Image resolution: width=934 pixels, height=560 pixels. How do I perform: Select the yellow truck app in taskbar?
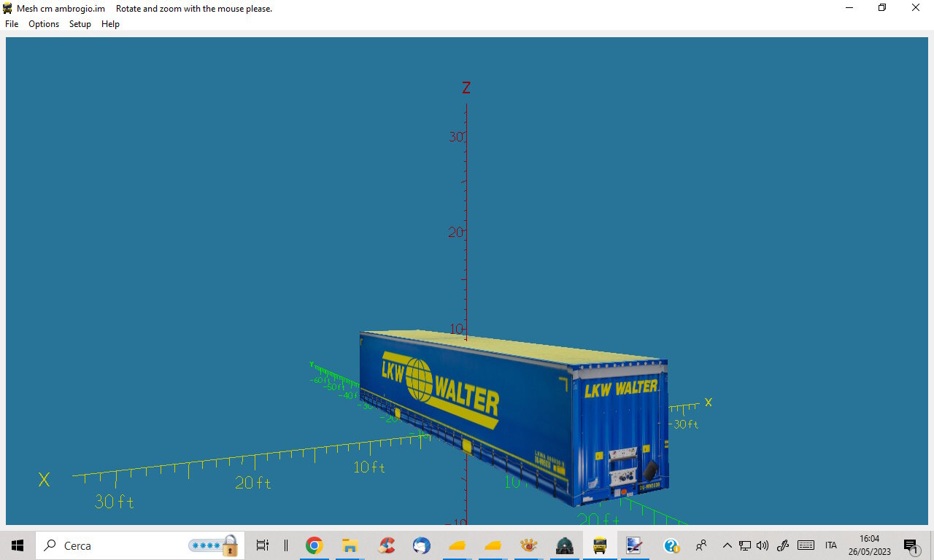600,545
